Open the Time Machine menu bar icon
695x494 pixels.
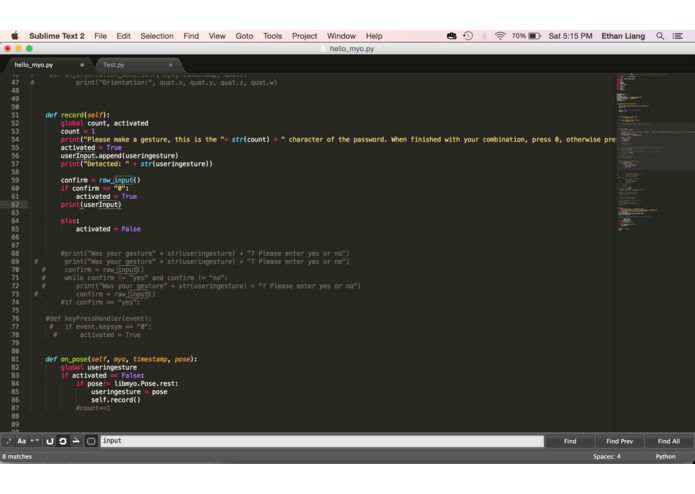click(x=468, y=36)
